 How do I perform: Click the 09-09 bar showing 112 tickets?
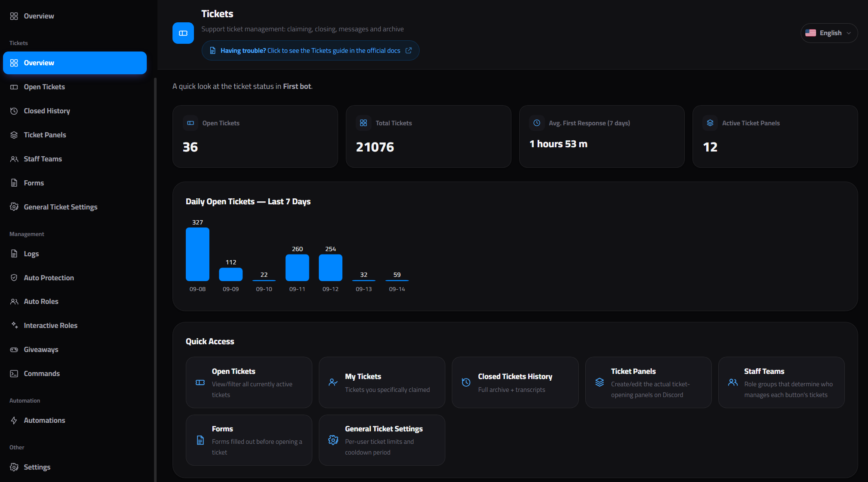click(231, 274)
